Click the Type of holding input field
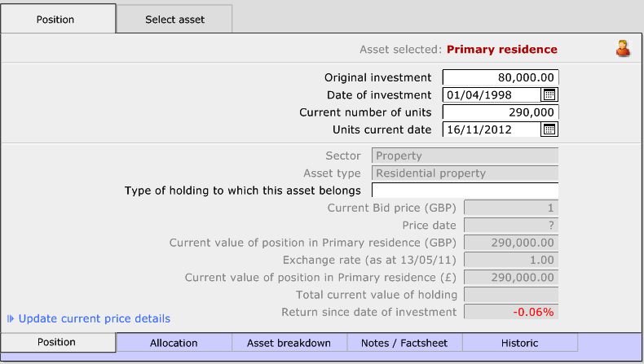The width and height of the screenshot is (644, 364). coord(465,191)
